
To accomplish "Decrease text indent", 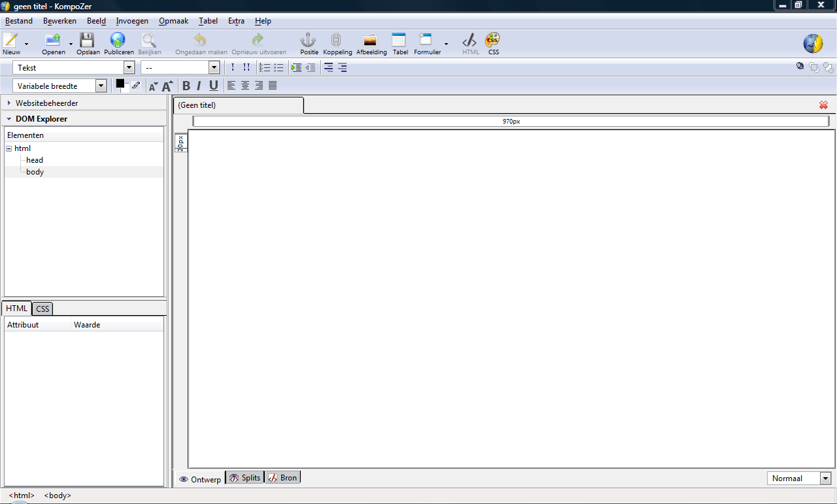I will [311, 67].
